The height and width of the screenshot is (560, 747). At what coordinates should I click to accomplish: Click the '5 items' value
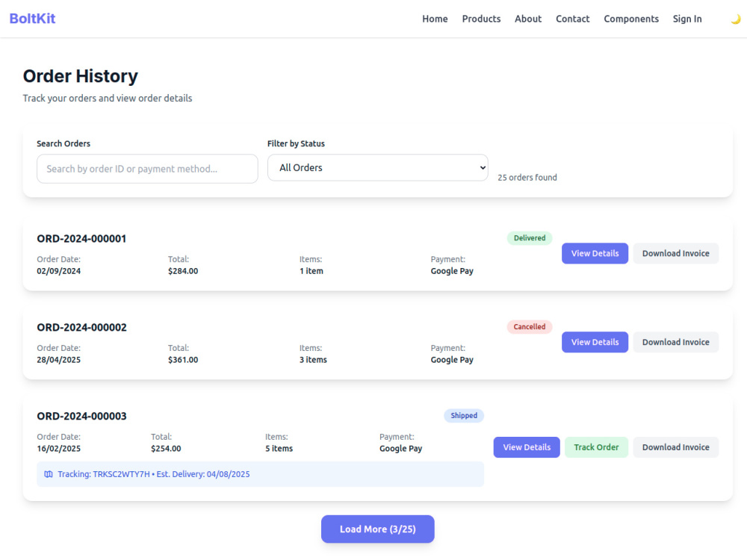pos(279,449)
